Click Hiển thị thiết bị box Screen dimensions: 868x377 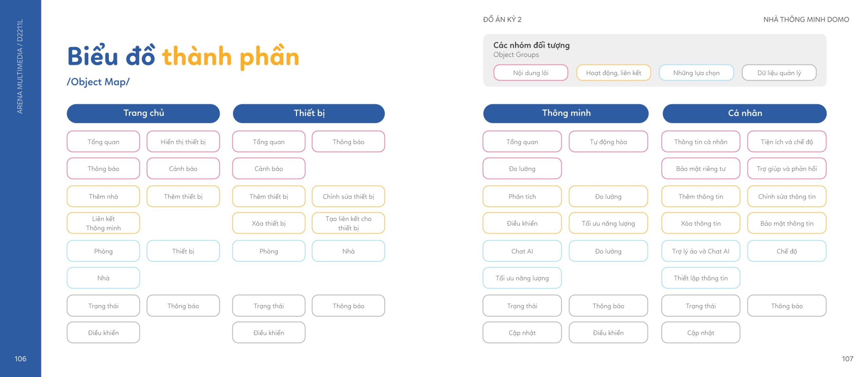[x=183, y=142]
